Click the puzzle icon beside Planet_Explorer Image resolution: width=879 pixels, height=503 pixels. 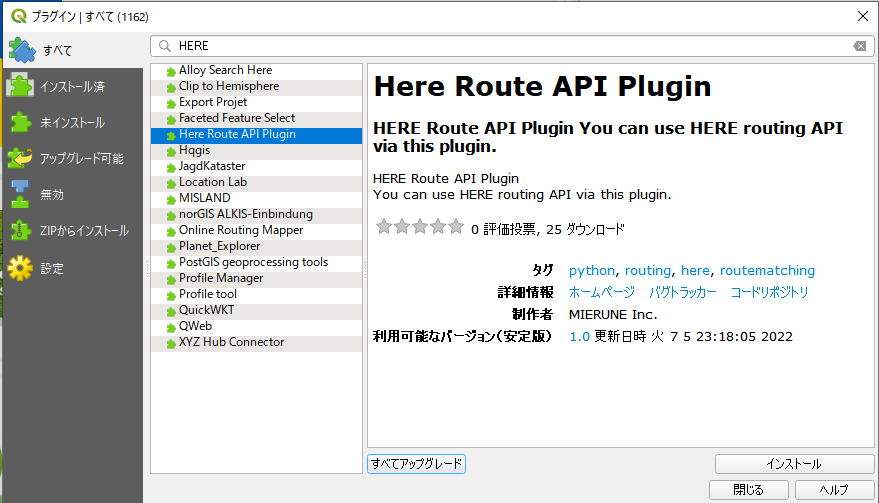[171, 247]
